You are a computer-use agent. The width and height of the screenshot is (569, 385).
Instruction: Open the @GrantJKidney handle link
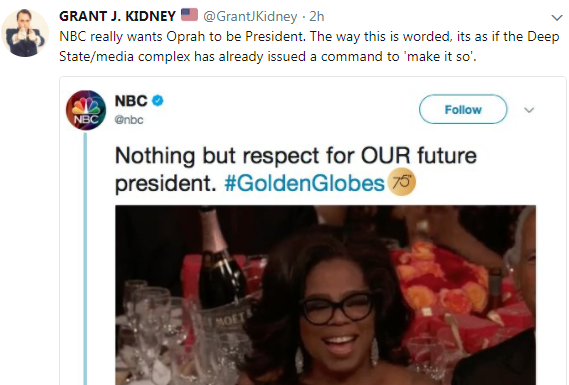coord(250,16)
